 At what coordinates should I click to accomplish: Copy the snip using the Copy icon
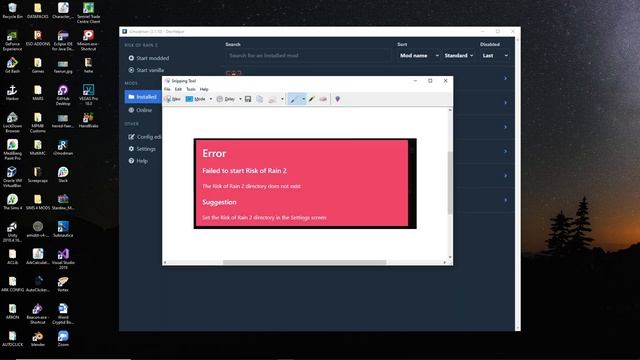[260, 99]
